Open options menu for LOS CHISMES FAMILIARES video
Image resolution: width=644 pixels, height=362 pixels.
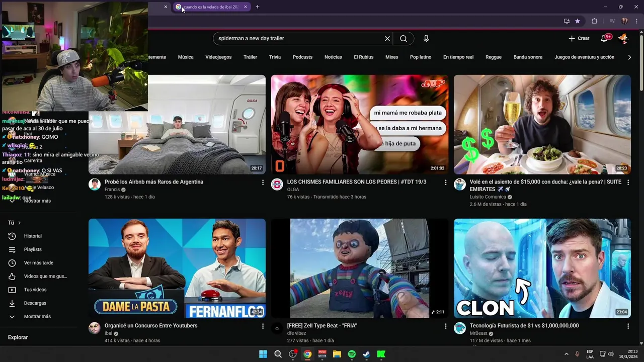point(445,183)
